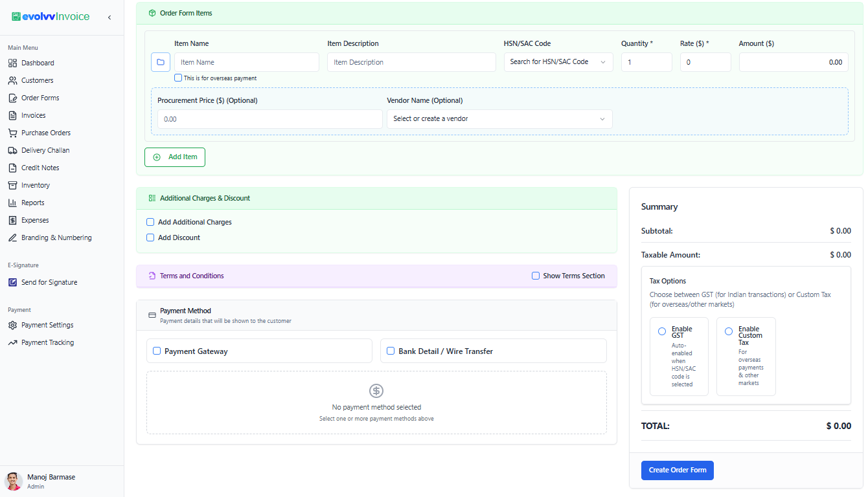Click Manoj Barmase profile avatar
Screen dimensions: 868x497
click(14, 481)
